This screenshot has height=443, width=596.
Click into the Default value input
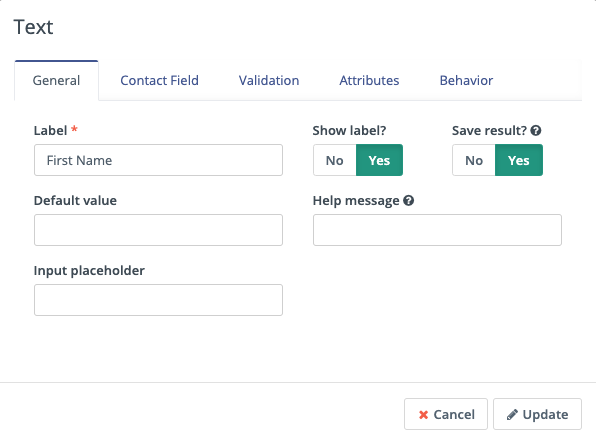click(x=159, y=230)
